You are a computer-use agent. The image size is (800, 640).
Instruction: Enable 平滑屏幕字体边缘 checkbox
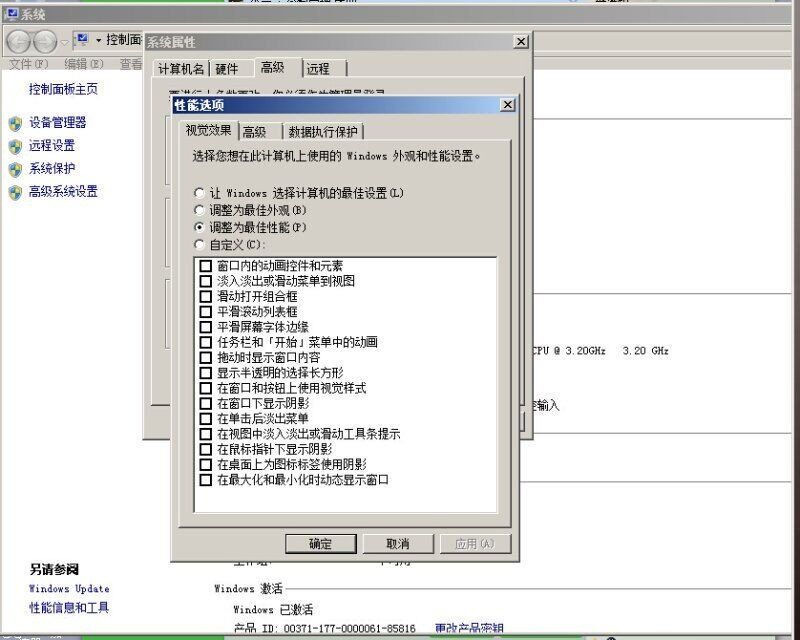point(206,327)
